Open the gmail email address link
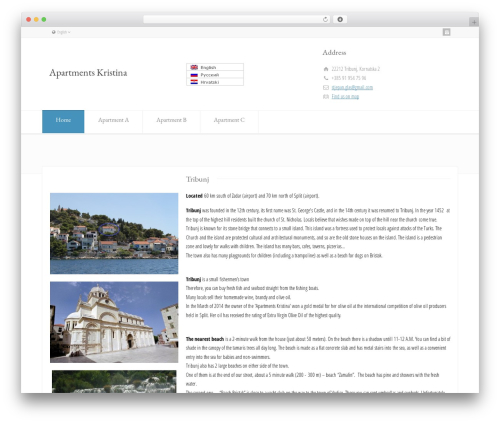 tap(352, 87)
